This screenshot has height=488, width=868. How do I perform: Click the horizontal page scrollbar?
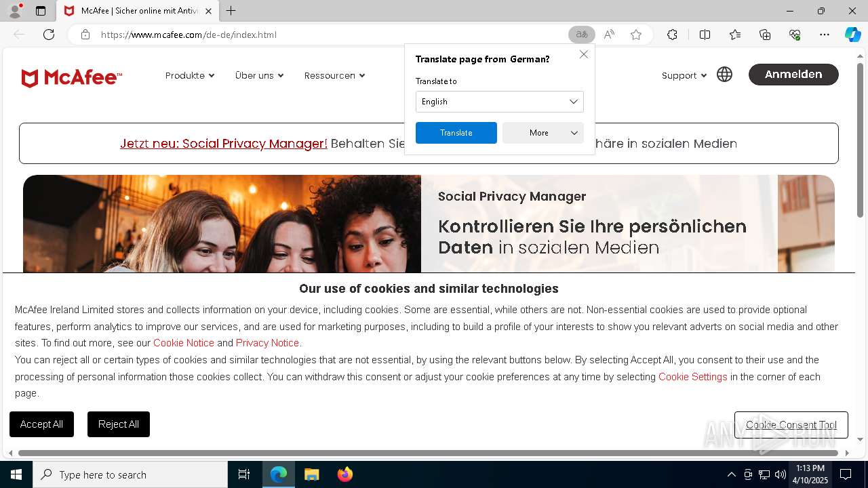tap(428, 453)
